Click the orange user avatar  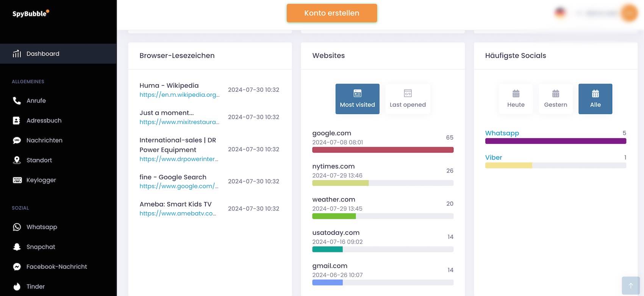[x=630, y=13]
